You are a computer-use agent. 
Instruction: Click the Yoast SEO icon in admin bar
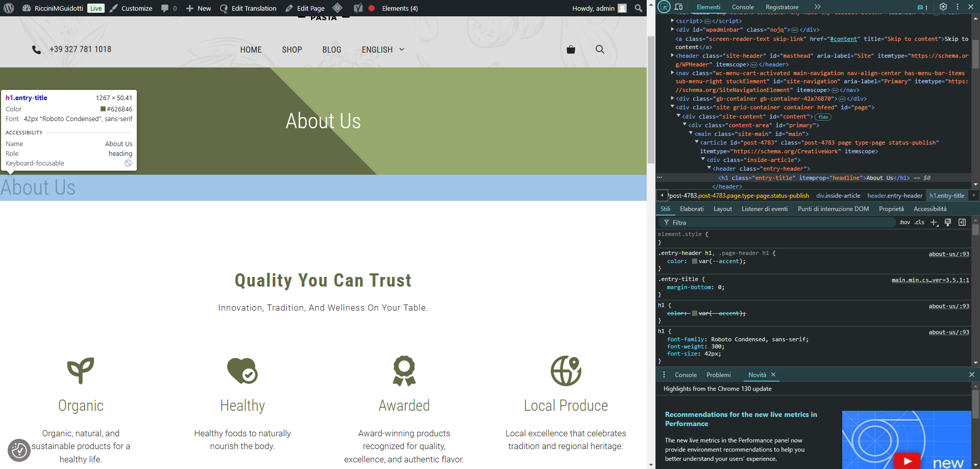coord(358,8)
